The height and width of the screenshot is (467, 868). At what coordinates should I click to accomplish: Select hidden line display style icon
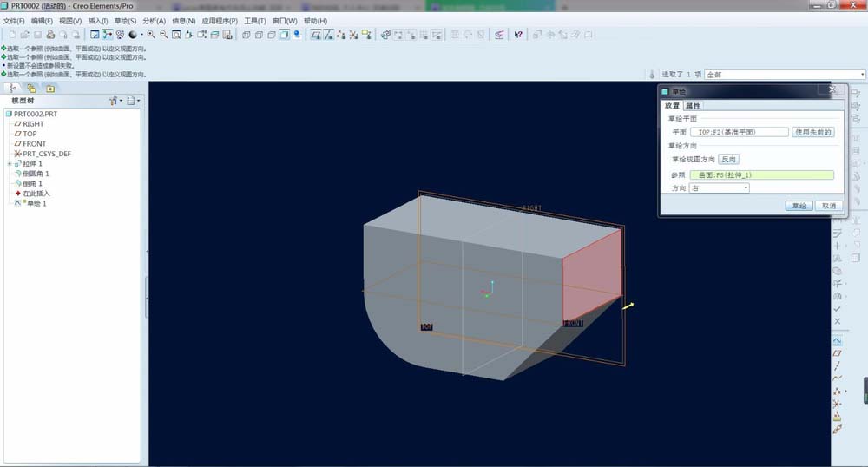click(x=259, y=35)
